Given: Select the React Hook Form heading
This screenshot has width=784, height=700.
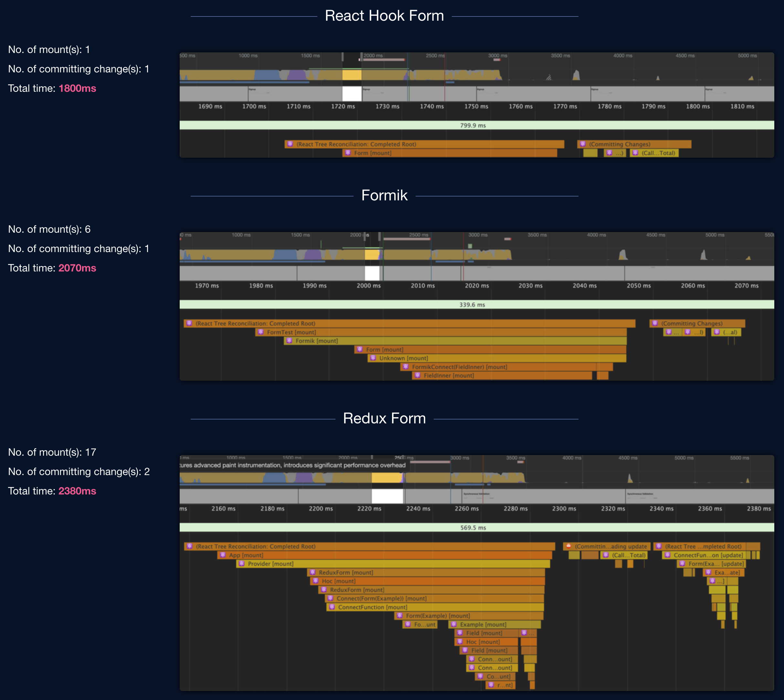Looking at the screenshot, I should point(385,16).
